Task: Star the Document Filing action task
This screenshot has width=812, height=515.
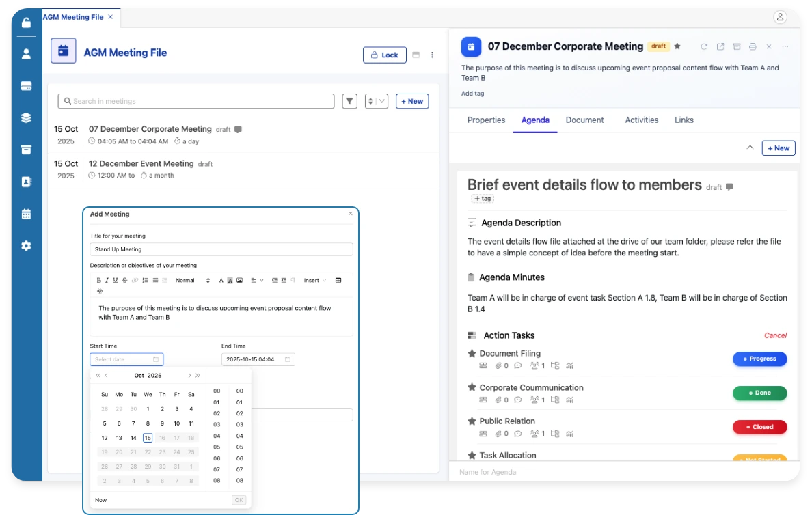Action: [x=472, y=353]
